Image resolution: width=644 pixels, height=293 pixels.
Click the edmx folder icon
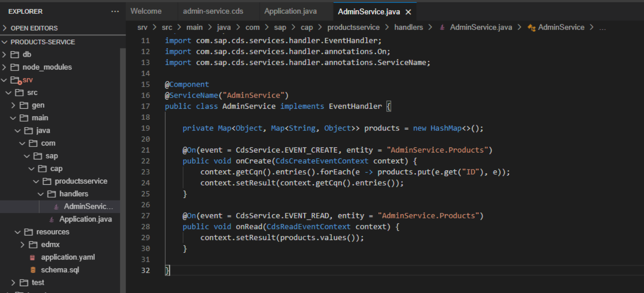tap(33, 245)
